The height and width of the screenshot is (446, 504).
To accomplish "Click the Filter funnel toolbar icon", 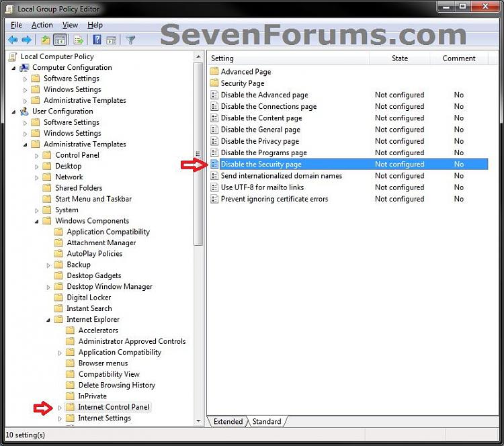I will [x=130, y=40].
